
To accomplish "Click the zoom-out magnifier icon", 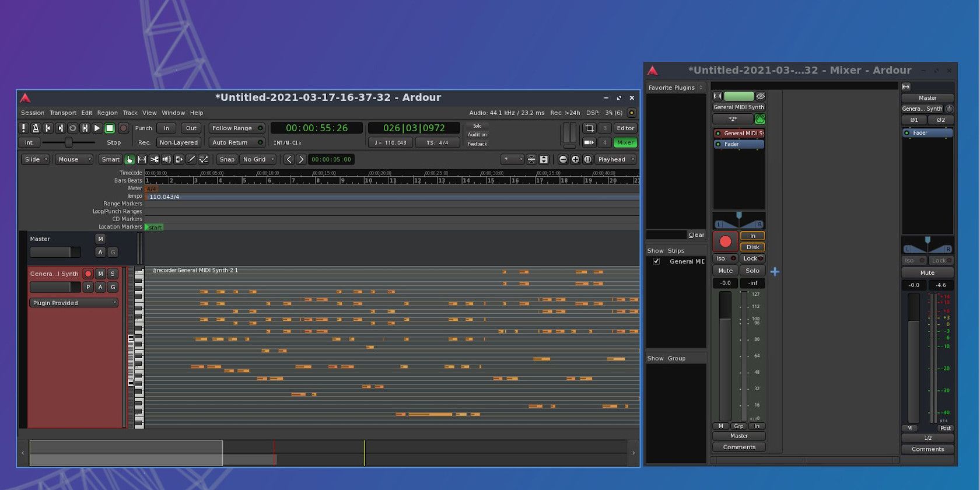I will 563,159.
